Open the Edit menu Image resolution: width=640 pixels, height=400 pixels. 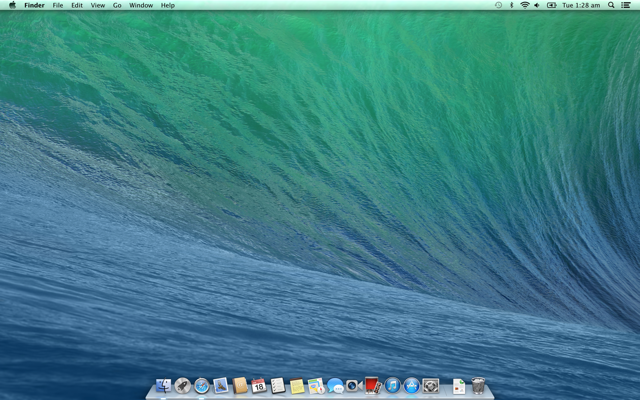tap(77, 5)
